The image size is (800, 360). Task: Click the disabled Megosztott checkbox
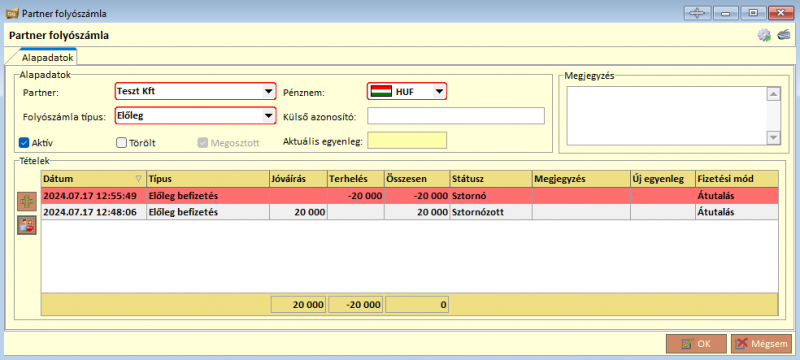pos(202,143)
